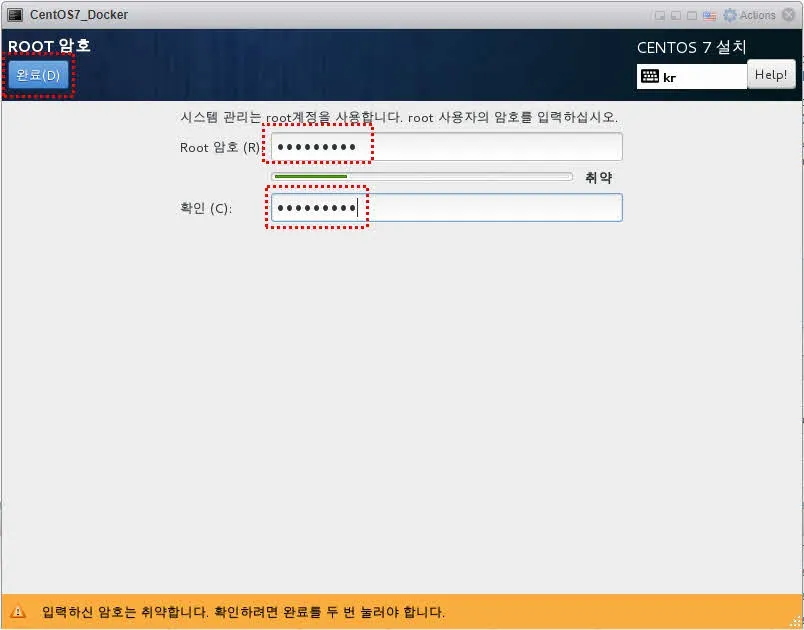The width and height of the screenshot is (804, 630).
Task: Click the Root 암호 (R) field label
Action: pos(219,148)
